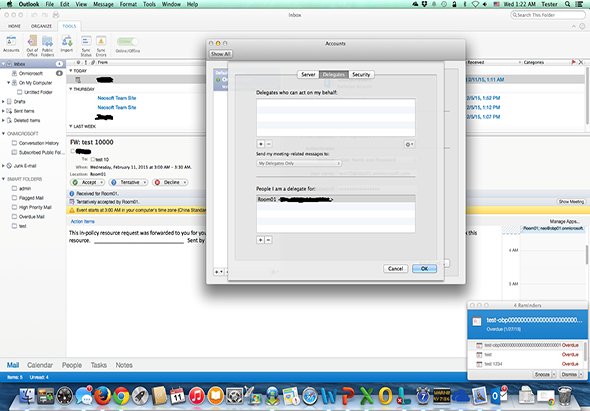Image resolution: width=590 pixels, height=411 pixels.
Task: Collapse the TODAY message group
Action: pos(71,70)
